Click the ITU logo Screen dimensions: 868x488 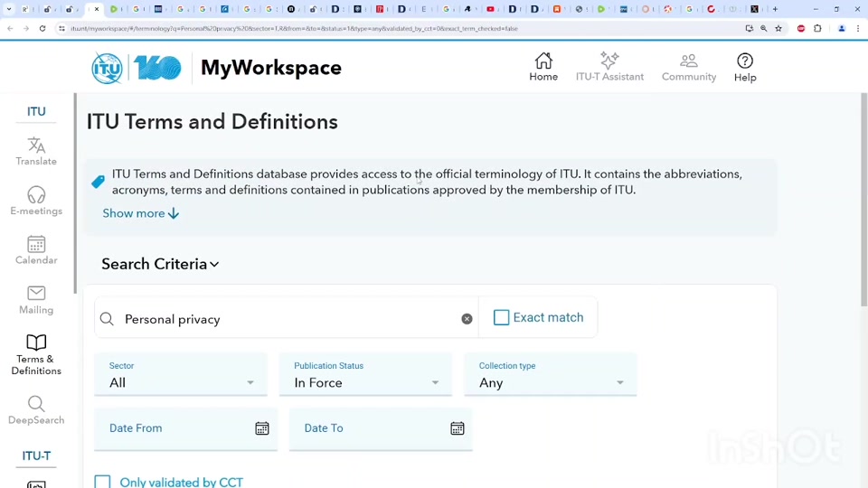(107, 68)
